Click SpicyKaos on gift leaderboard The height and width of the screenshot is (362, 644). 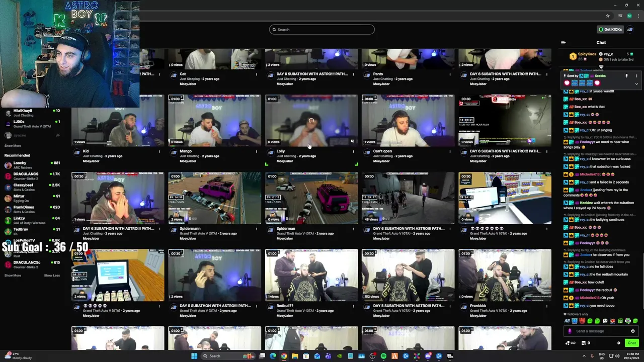point(587,54)
